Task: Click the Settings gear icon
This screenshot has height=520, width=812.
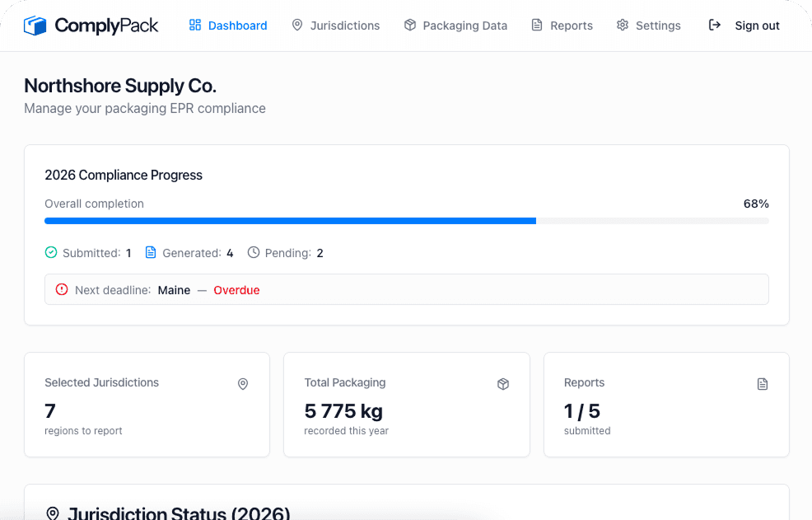Action: pos(623,26)
